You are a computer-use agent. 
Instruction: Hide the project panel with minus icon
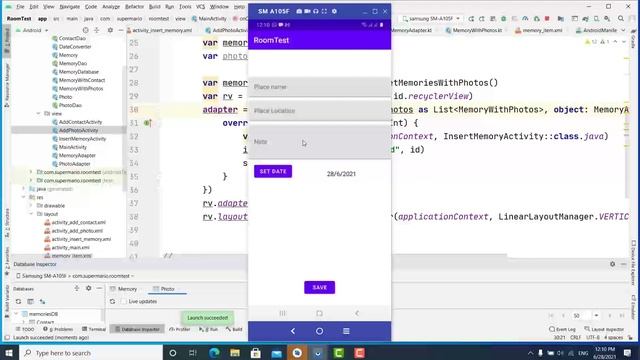[x=121, y=30]
